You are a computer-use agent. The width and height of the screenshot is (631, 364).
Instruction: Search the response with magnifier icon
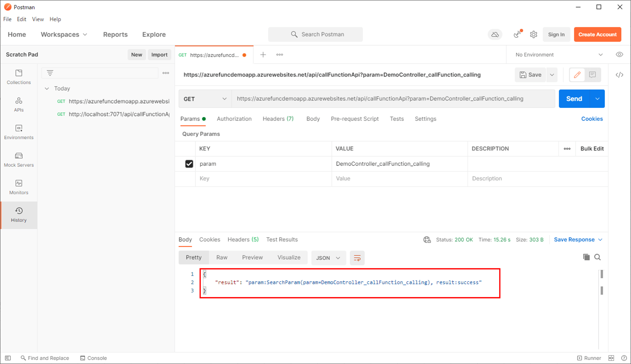597,257
